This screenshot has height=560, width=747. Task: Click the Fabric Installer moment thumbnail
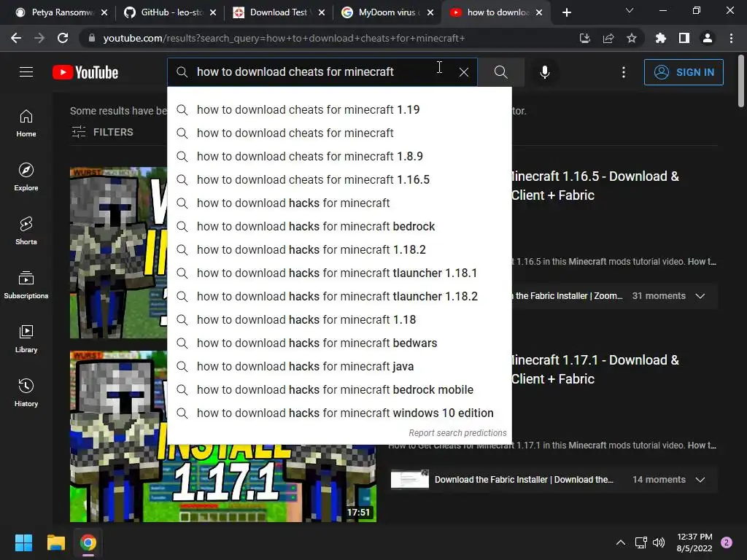[x=410, y=480]
